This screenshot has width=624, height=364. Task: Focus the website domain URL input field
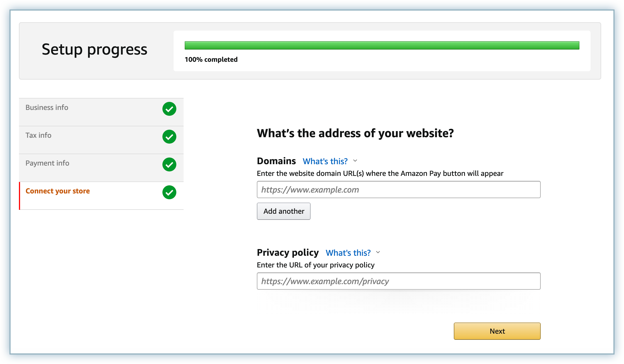pos(399,190)
